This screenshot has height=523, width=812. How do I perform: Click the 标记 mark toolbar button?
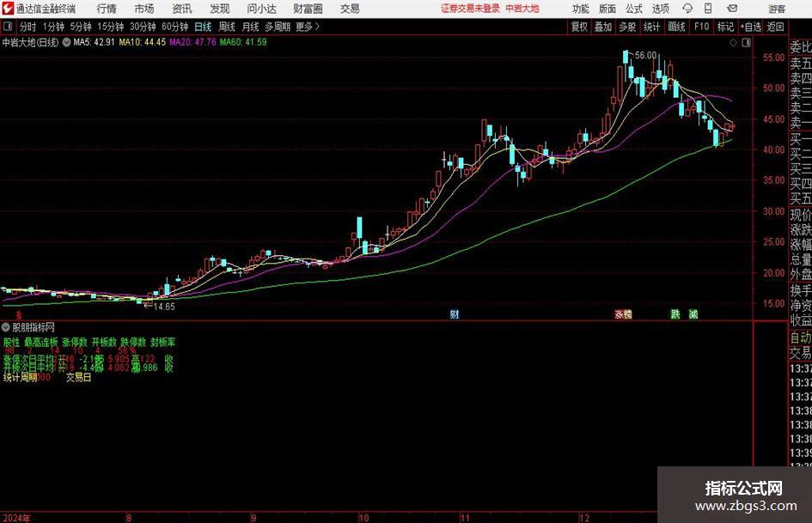(725, 27)
